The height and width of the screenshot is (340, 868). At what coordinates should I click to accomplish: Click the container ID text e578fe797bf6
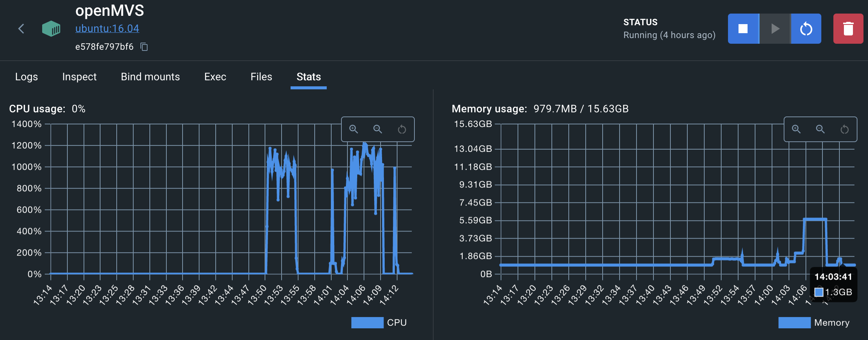[104, 47]
